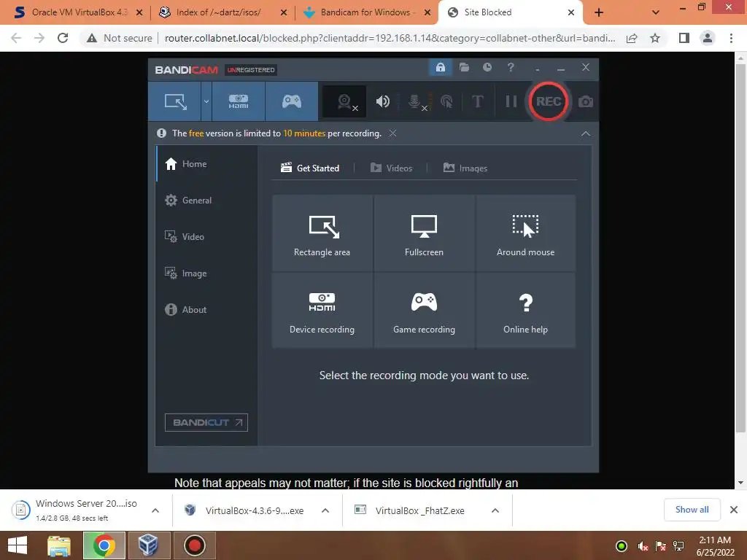Image resolution: width=747 pixels, height=560 pixels.
Task: Open VirtualBox from taskbar
Action: 148,545
